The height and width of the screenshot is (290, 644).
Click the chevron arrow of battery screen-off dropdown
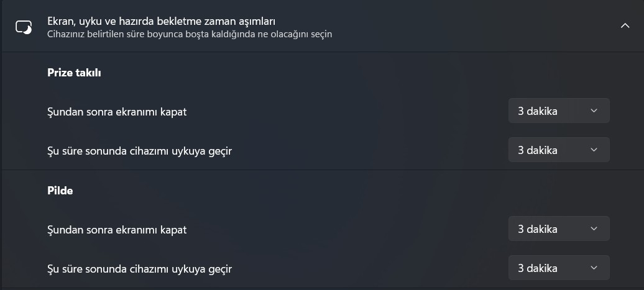(594, 229)
